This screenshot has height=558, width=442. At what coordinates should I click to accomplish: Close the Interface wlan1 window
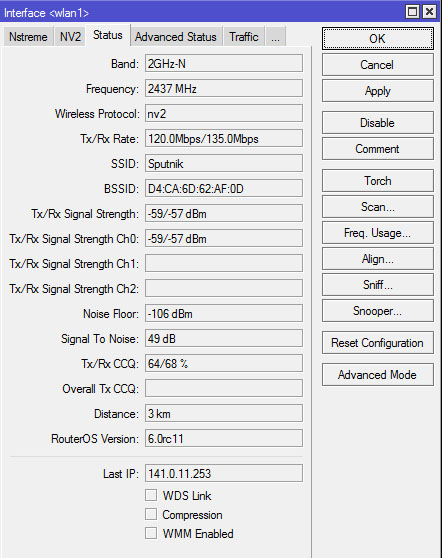430,12
